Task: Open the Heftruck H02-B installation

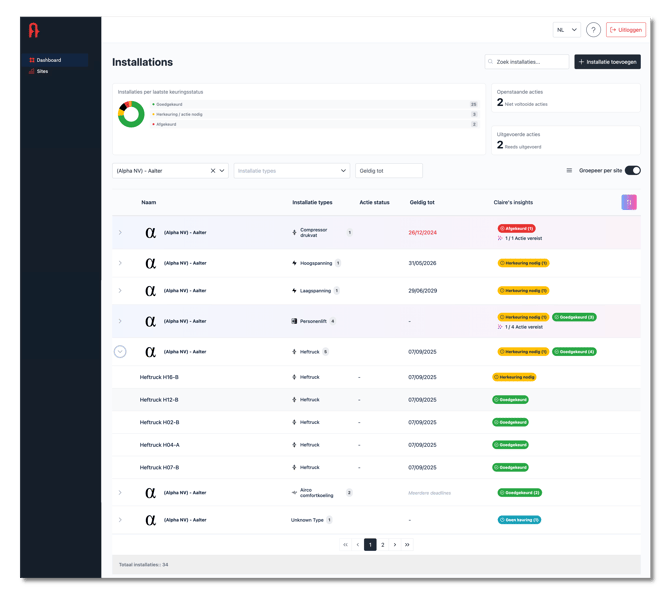Action: tap(159, 422)
